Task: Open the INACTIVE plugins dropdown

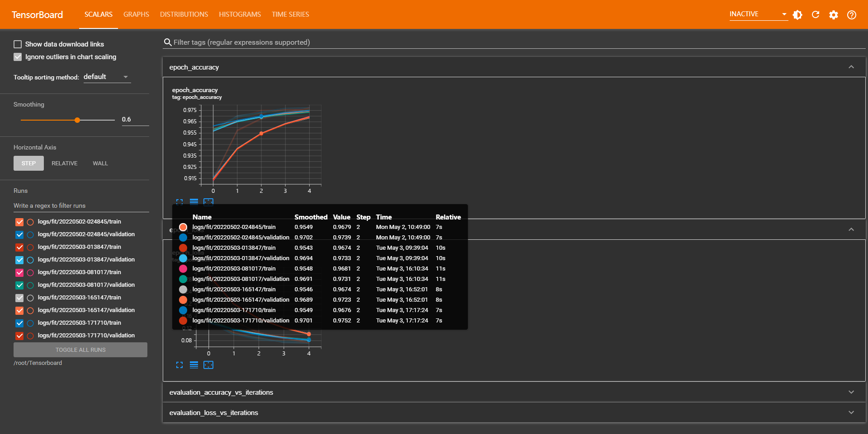Action: pos(758,14)
